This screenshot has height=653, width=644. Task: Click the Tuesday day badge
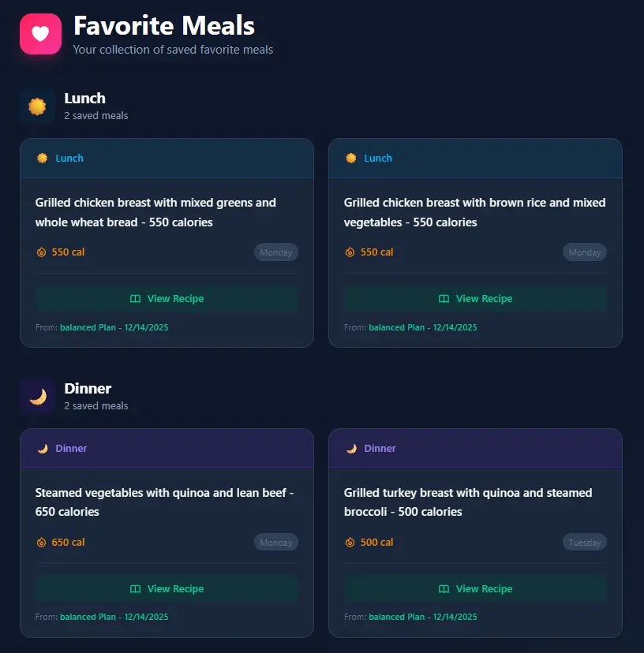click(x=585, y=543)
